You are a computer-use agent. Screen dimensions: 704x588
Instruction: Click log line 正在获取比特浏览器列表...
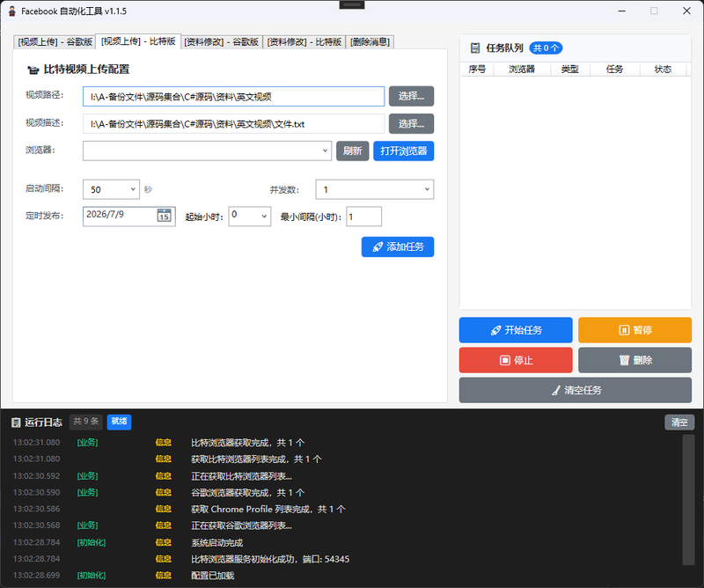tap(241, 476)
